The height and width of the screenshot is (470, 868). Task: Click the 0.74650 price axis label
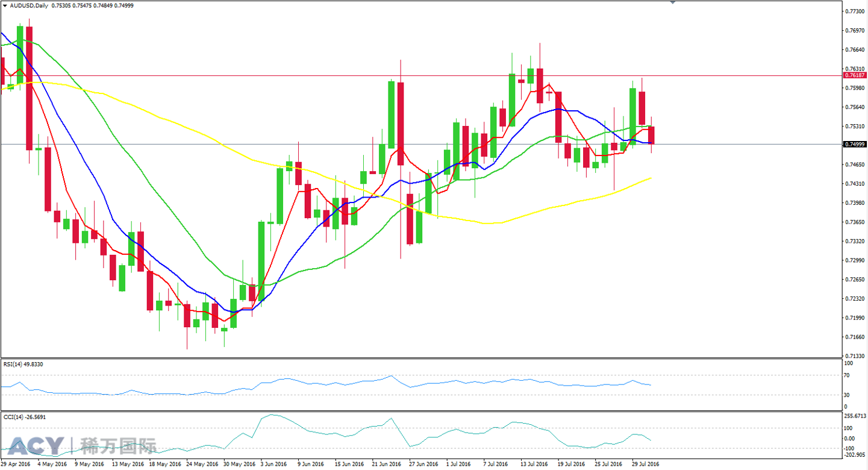tap(855, 164)
